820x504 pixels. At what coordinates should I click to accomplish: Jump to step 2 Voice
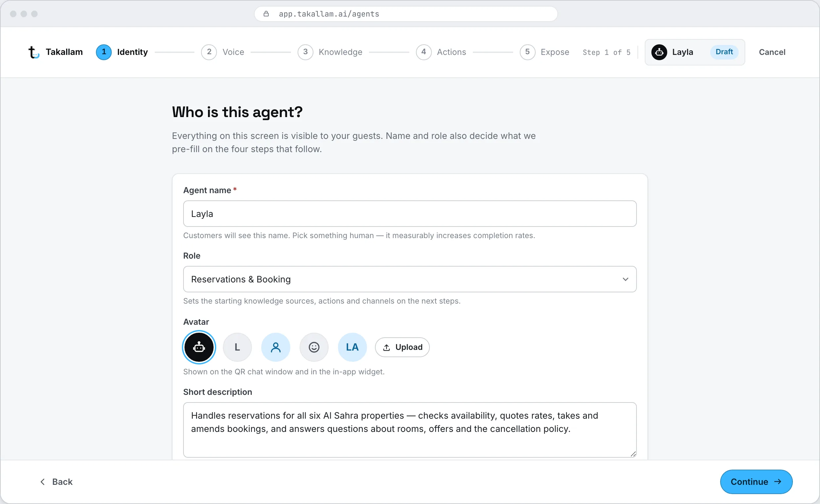[223, 52]
